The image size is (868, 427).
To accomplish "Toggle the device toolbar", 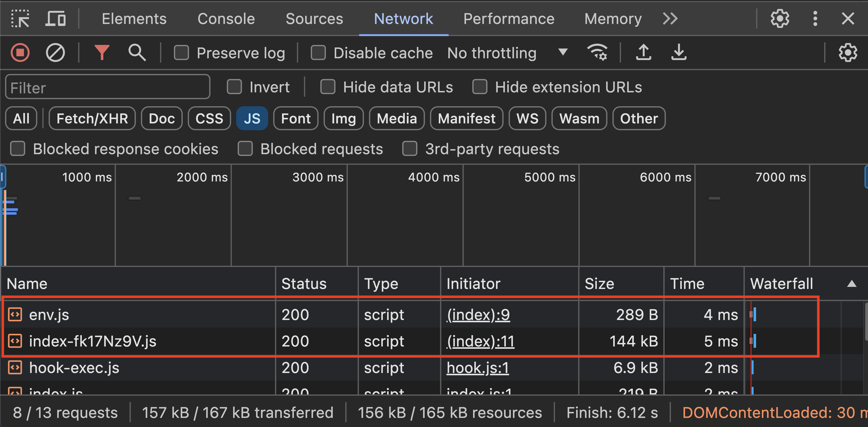I will click(x=56, y=19).
